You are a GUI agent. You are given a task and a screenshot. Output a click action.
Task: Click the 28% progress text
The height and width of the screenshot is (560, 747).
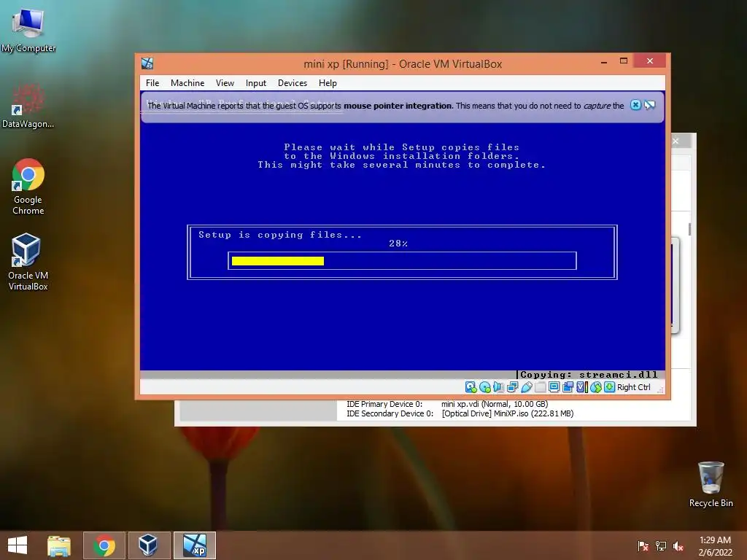click(x=398, y=244)
